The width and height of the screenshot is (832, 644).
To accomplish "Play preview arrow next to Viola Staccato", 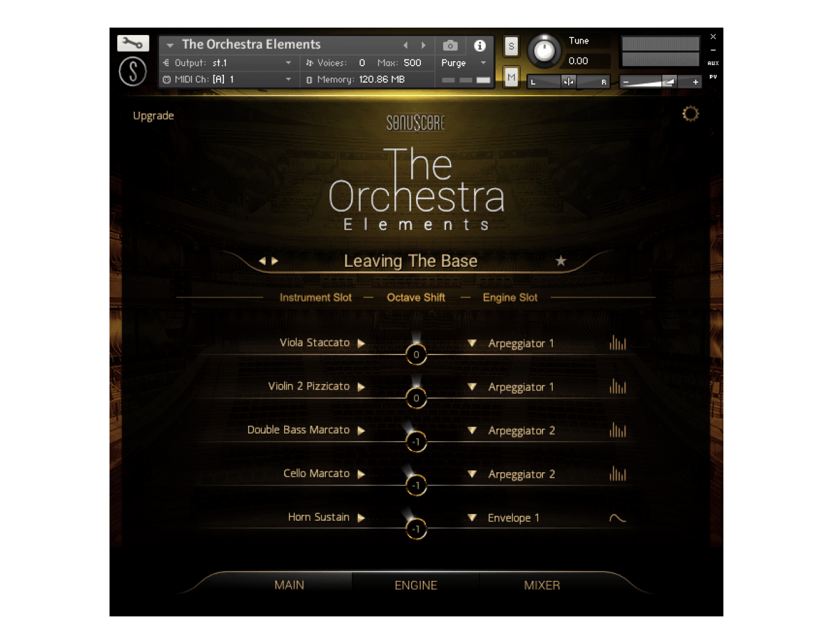I will pyautogui.click(x=361, y=343).
